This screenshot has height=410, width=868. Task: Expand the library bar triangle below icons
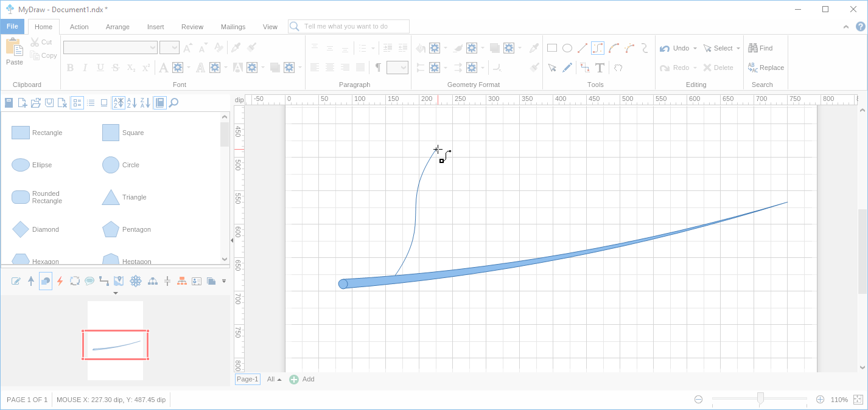pos(116,293)
